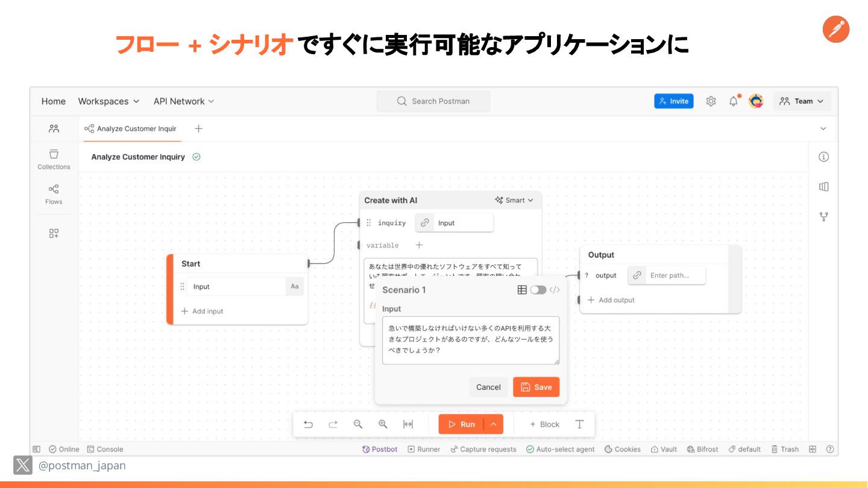Open the Team dropdown
The width and height of the screenshot is (868, 488).
coord(802,101)
